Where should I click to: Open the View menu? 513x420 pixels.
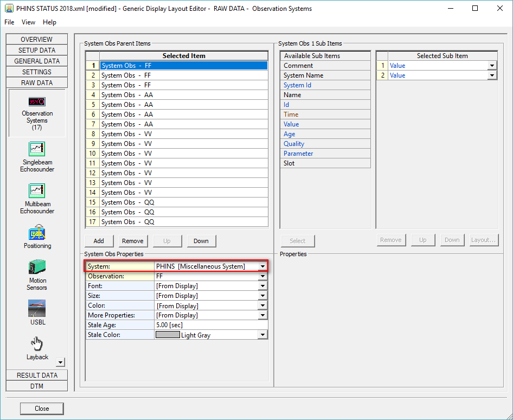click(28, 22)
